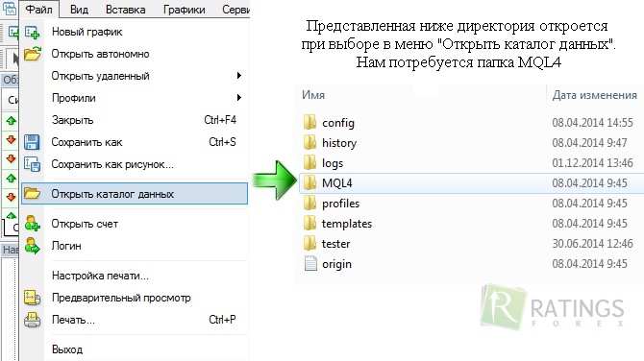Sort by Дата изменения column header
Screen dimensions: 644x361
pos(595,95)
